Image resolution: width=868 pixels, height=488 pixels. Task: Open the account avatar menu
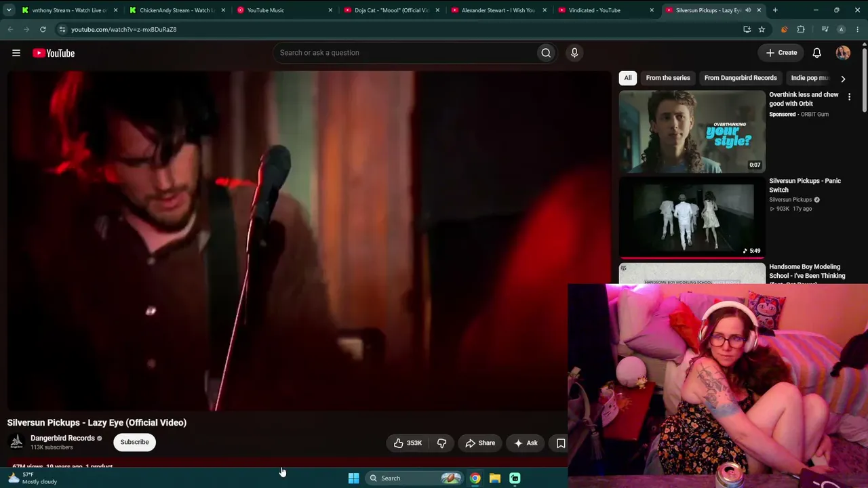(x=843, y=53)
